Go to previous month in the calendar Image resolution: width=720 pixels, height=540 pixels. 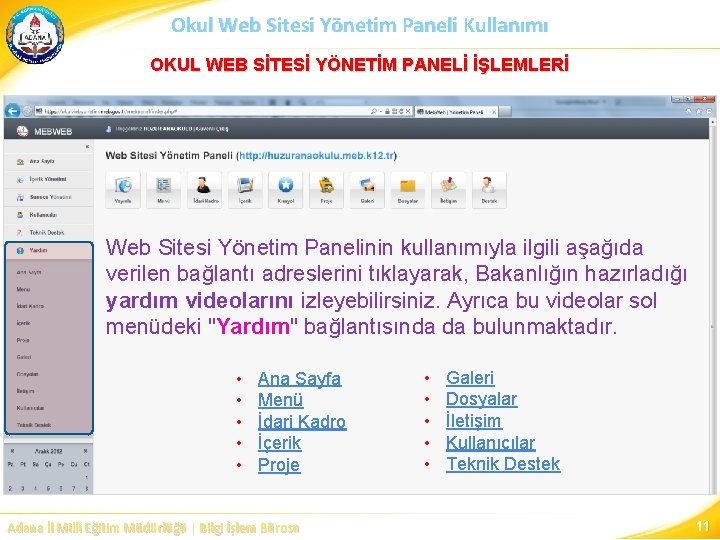pyautogui.click(x=12, y=451)
